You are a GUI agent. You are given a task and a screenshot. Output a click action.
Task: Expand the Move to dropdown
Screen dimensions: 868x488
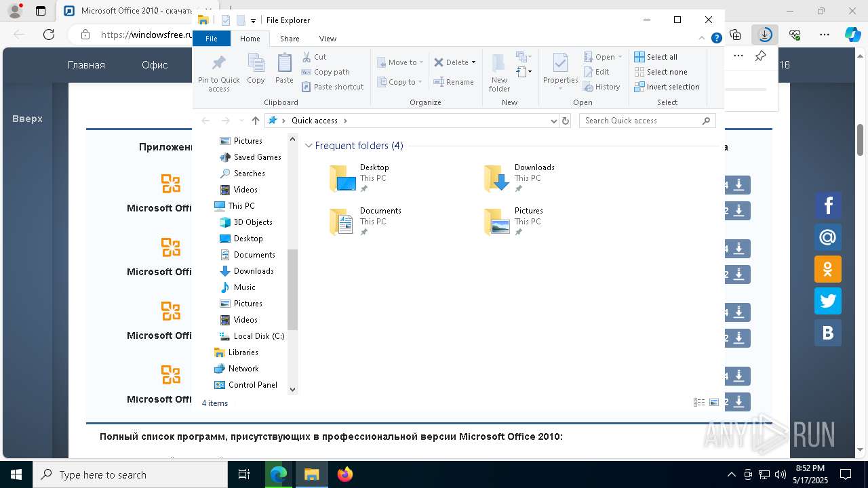[x=421, y=62]
